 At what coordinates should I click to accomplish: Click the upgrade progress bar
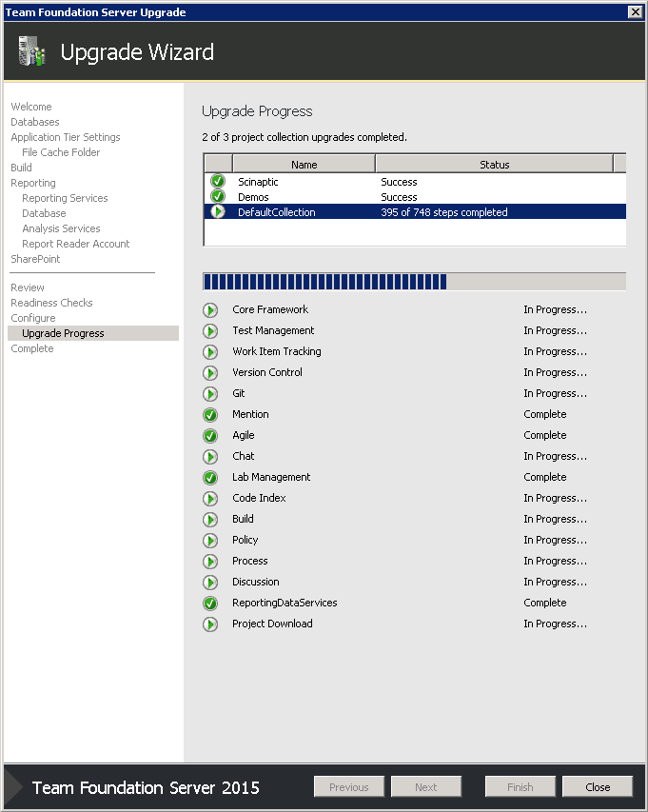coord(414,281)
